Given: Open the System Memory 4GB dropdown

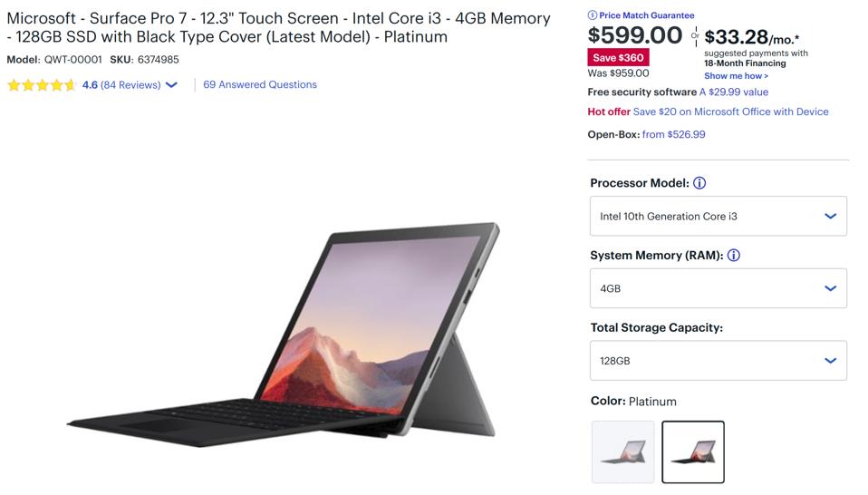Looking at the screenshot, I should click(x=718, y=288).
